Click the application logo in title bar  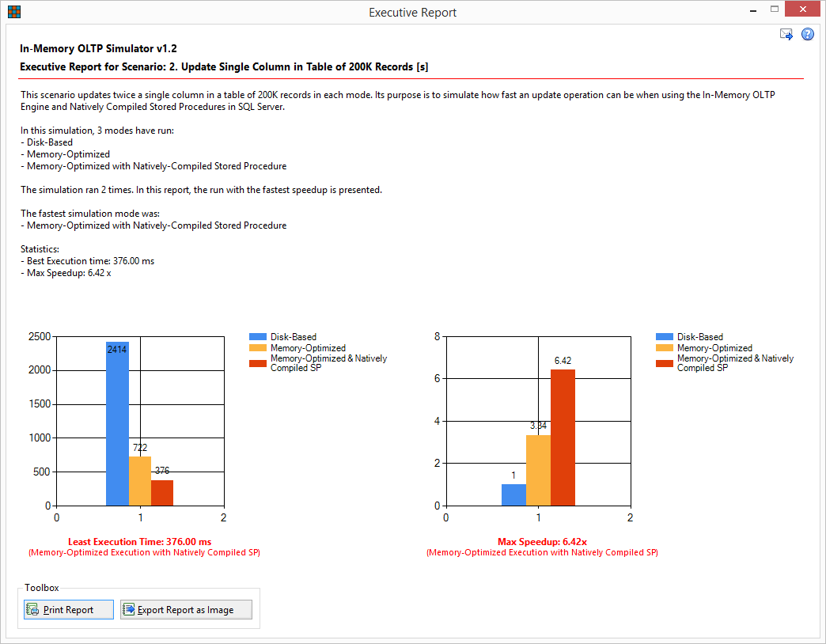14,12
